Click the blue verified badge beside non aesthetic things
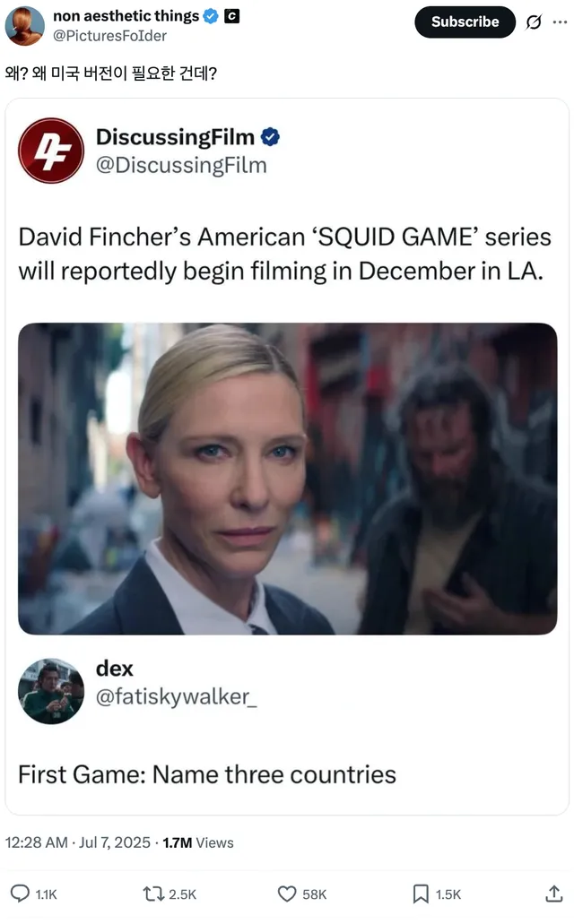 [x=211, y=16]
